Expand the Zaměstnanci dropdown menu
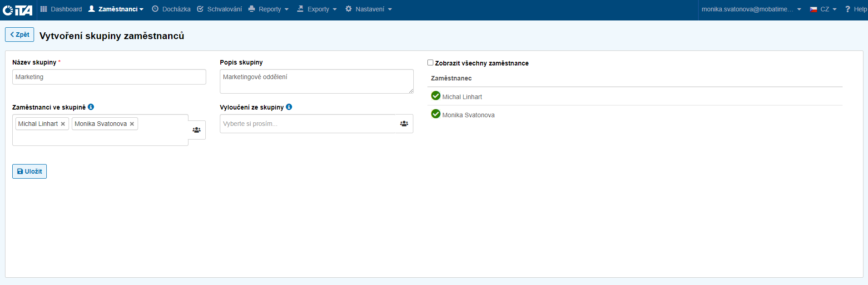Screen dimensions: 868x285 pos(116,9)
